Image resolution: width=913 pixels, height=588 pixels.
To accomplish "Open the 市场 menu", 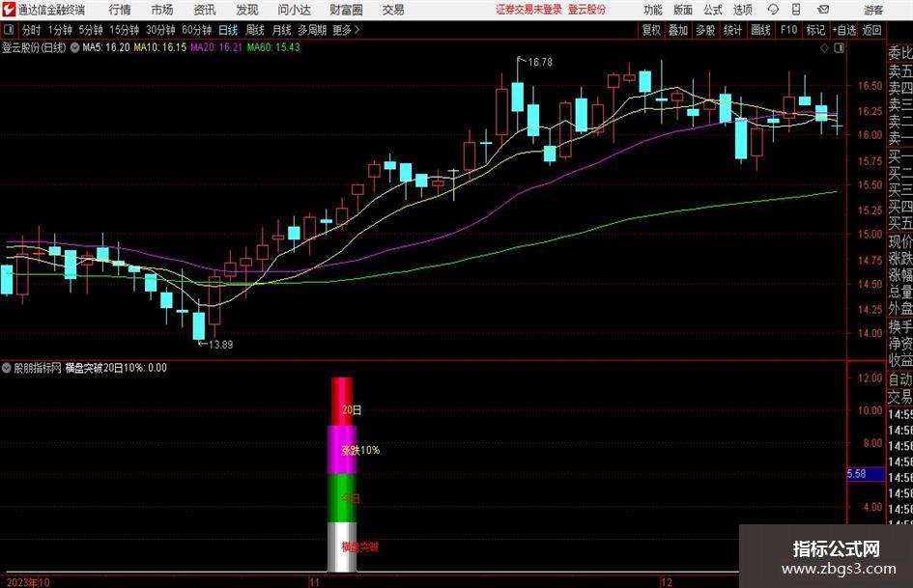I will click(x=162, y=10).
